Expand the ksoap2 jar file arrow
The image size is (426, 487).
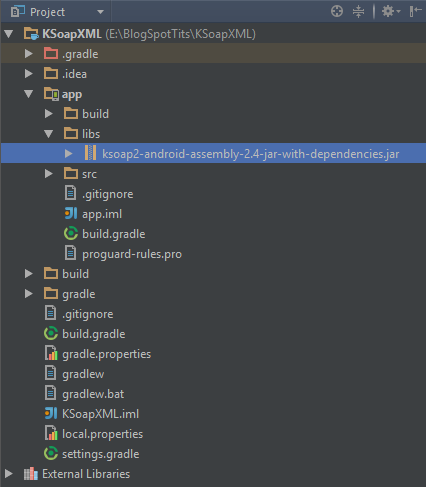[69, 154]
